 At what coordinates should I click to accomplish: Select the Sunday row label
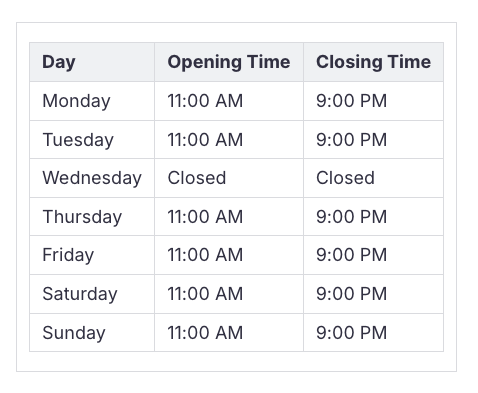(74, 333)
